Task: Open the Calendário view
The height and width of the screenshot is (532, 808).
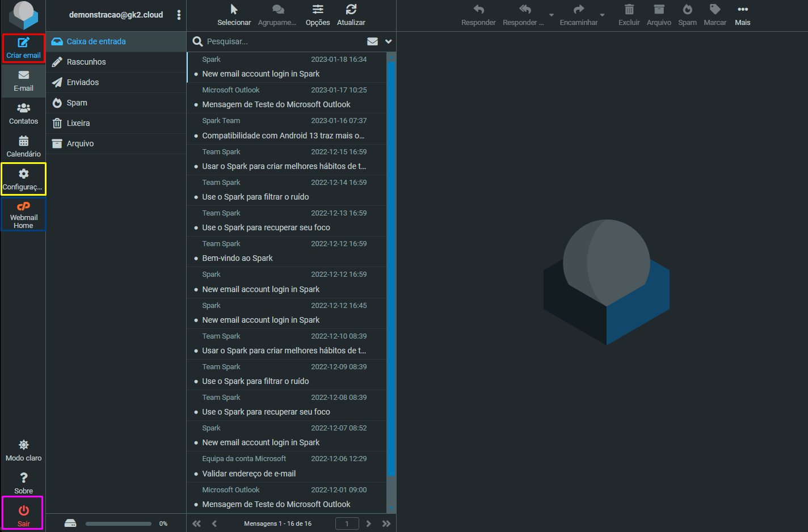Action: tap(23, 147)
